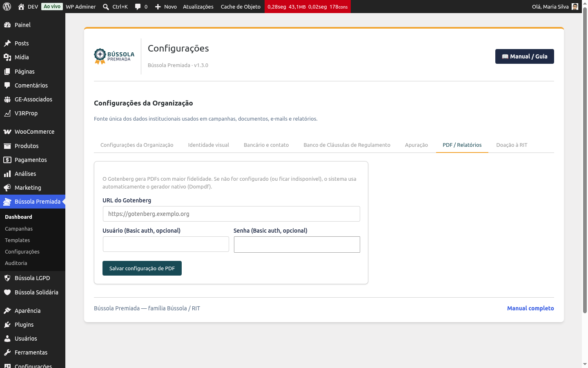This screenshot has width=588, height=368.
Task: Click the Bússola LGPD shield icon
Action: point(7,278)
